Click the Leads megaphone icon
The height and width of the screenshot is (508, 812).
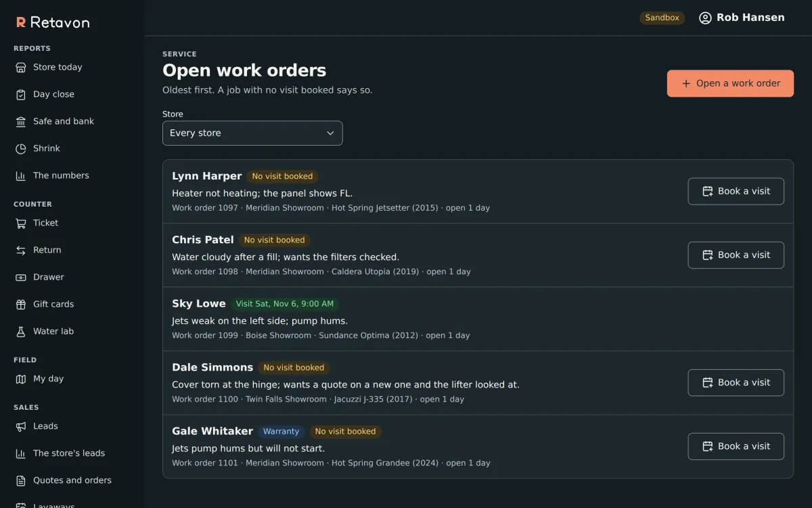21,426
